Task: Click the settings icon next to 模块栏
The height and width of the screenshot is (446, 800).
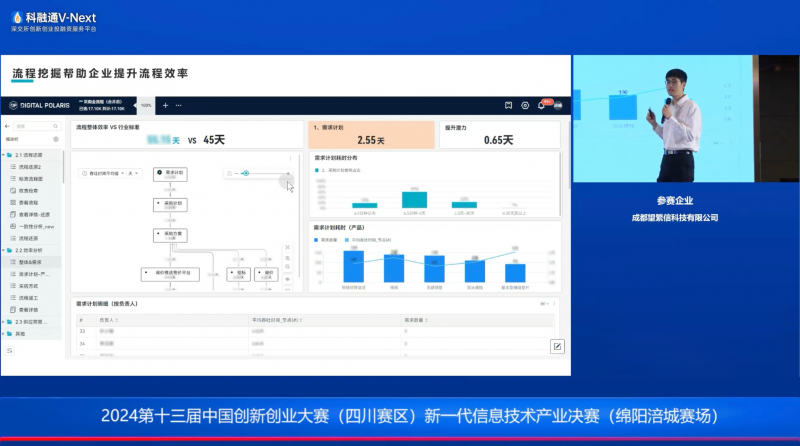Action: (x=56, y=139)
